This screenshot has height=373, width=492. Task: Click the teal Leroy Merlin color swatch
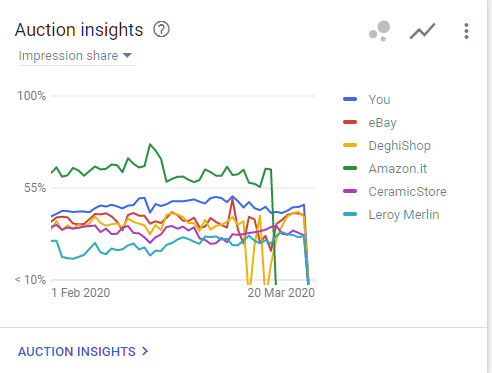click(350, 214)
